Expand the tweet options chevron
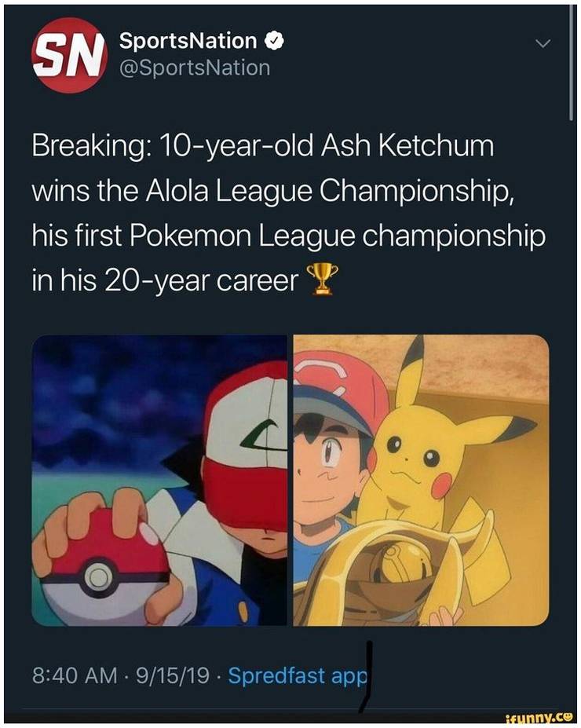Screen dimensions: 581x728 tap(543, 44)
